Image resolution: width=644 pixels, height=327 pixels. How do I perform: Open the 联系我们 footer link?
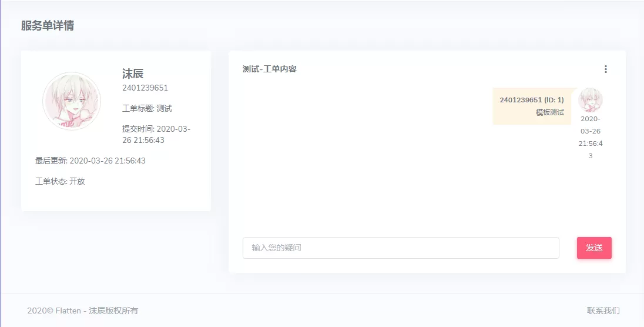coord(603,311)
